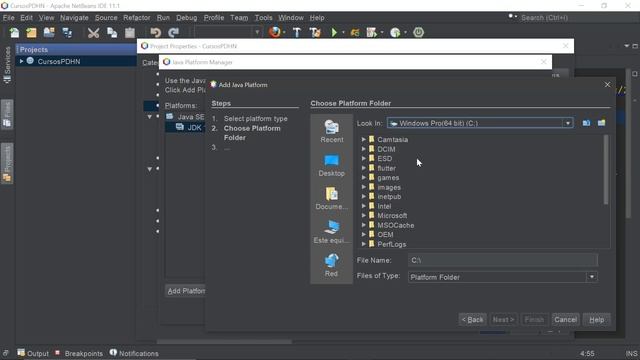Open the Breakpoints status bar item
The height and width of the screenshot is (360, 640).
[x=79, y=353]
